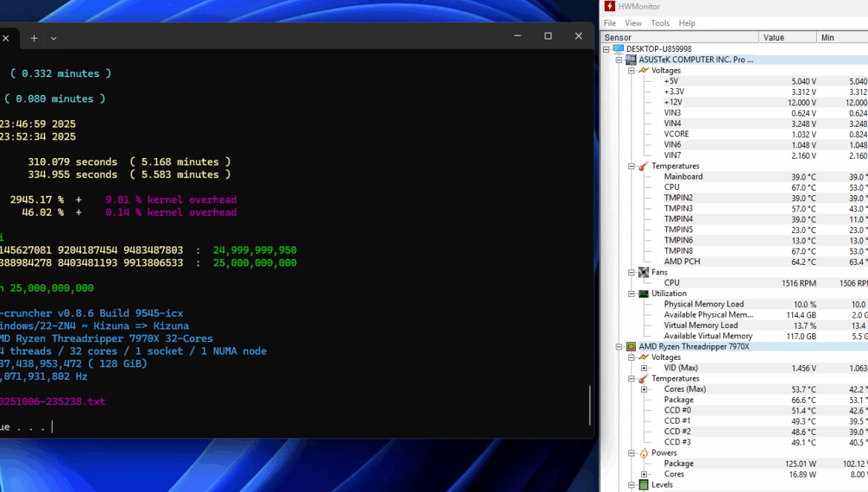Click the ASUSTeK motherboard icon
Viewport: 868px width, 492px height.
631,60
